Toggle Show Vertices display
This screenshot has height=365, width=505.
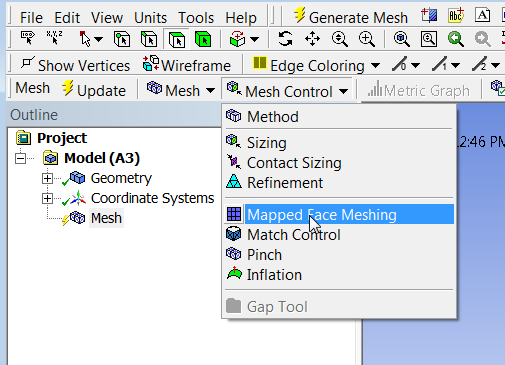tap(75, 65)
